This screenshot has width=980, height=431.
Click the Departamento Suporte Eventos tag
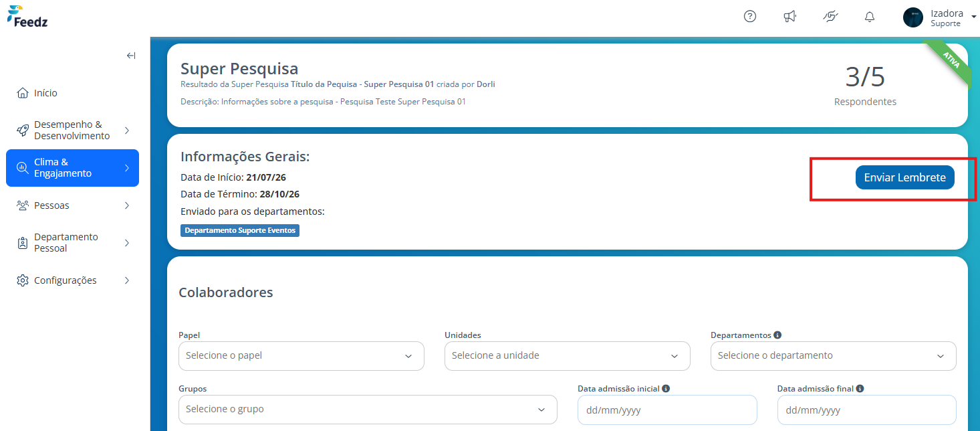240,230
